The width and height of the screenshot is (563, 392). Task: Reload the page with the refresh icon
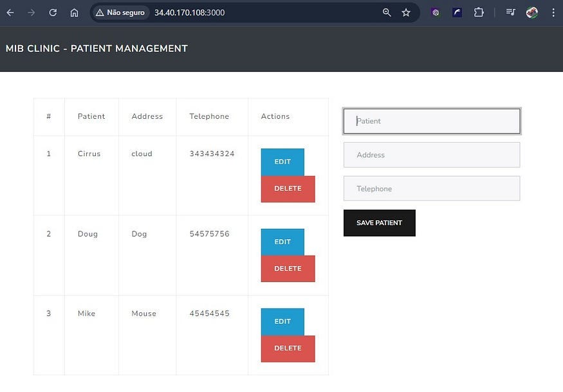tap(53, 13)
